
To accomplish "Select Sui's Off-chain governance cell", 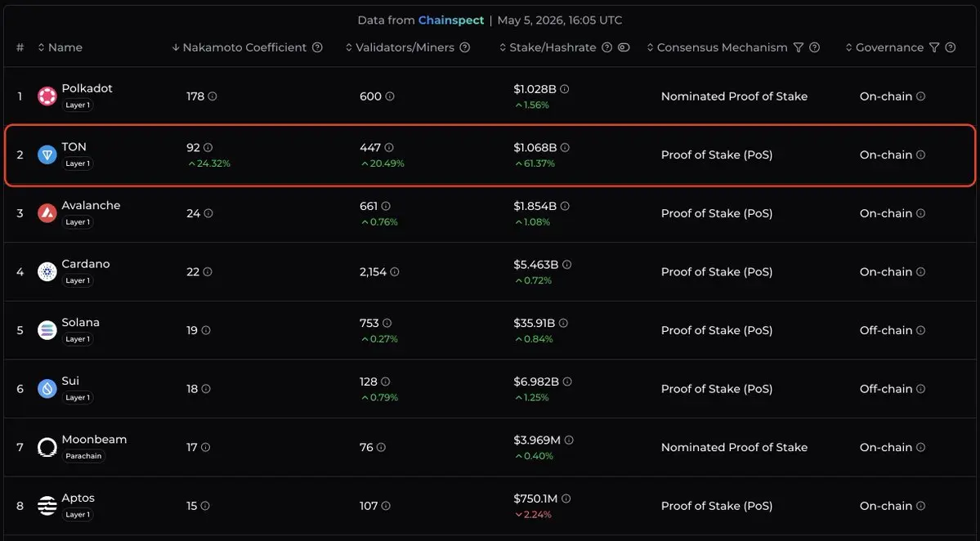I will click(886, 388).
